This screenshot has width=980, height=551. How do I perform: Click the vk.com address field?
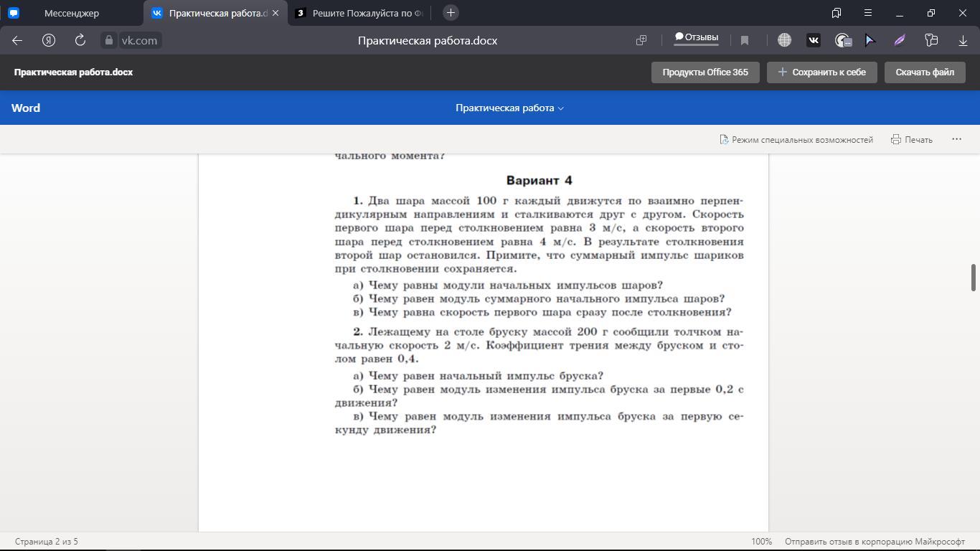tap(139, 41)
